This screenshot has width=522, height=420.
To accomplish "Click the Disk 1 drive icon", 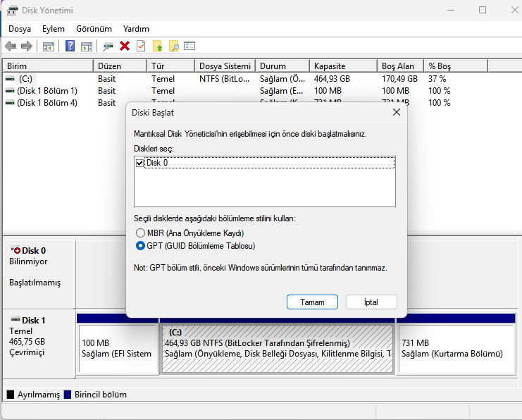I will 15,319.
